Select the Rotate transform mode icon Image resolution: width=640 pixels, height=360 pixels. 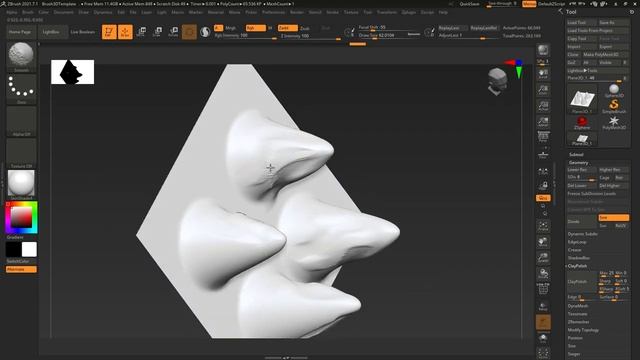pyautogui.click(x=173, y=31)
